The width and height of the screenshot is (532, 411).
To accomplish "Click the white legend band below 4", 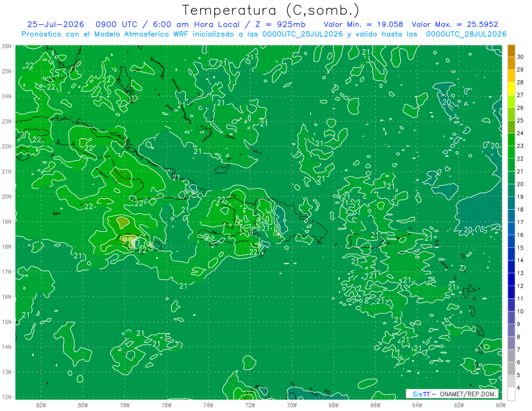I will point(511,394).
